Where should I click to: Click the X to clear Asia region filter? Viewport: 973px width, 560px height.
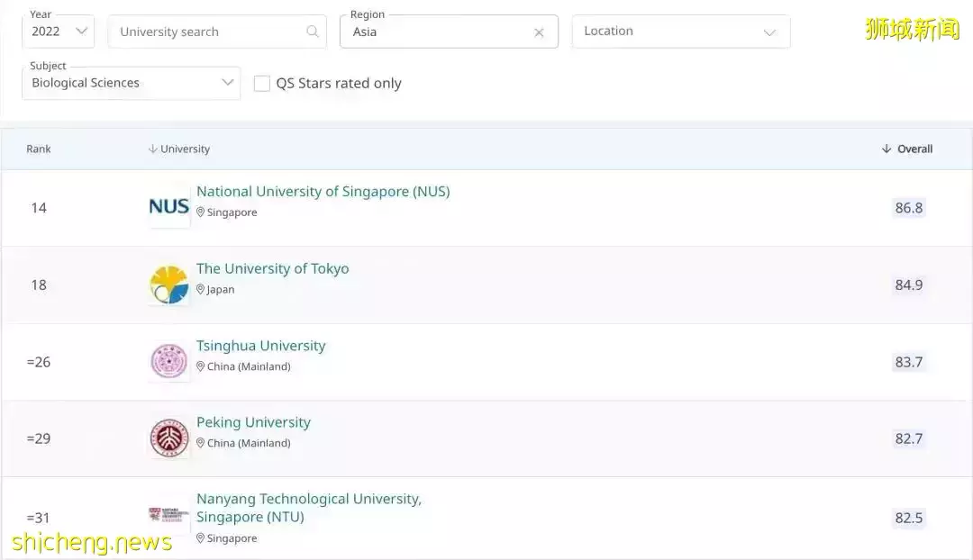[539, 32]
